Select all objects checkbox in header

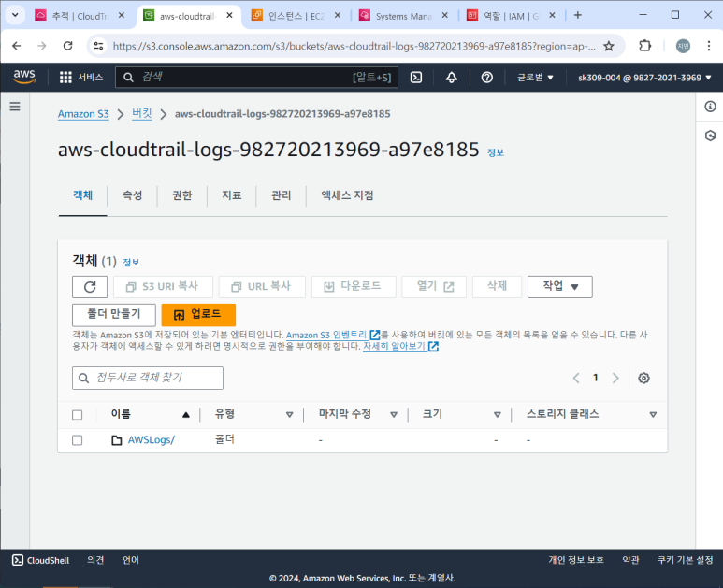click(77, 415)
